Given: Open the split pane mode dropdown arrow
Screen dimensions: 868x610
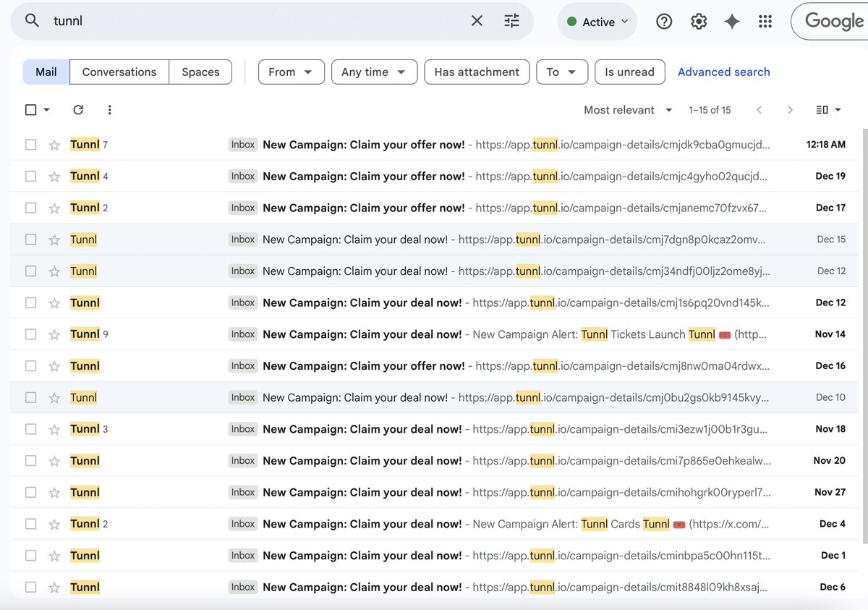Looking at the screenshot, I should coord(838,110).
